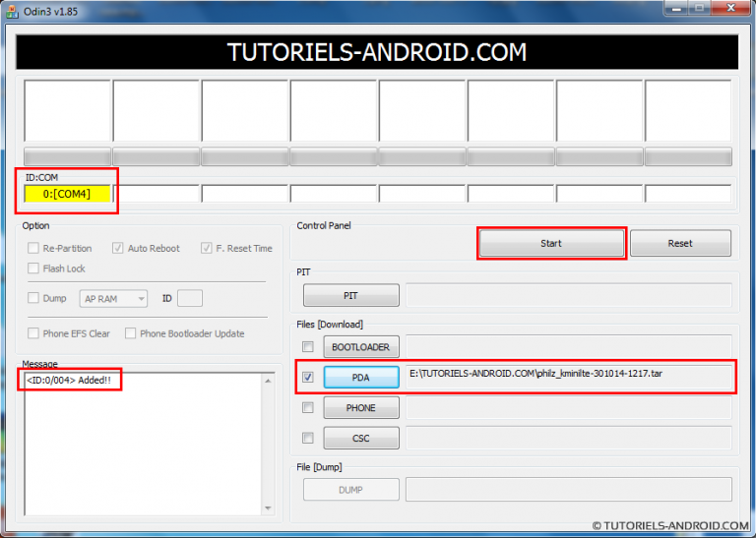756x538 pixels.
Task: Click the Odin3 title bar app icon
Action: tap(13, 11)
